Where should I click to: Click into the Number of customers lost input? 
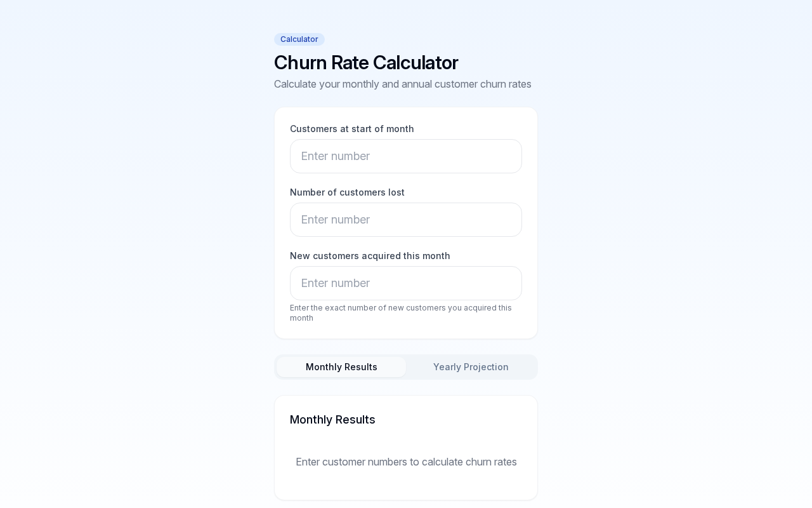(406, 220)
